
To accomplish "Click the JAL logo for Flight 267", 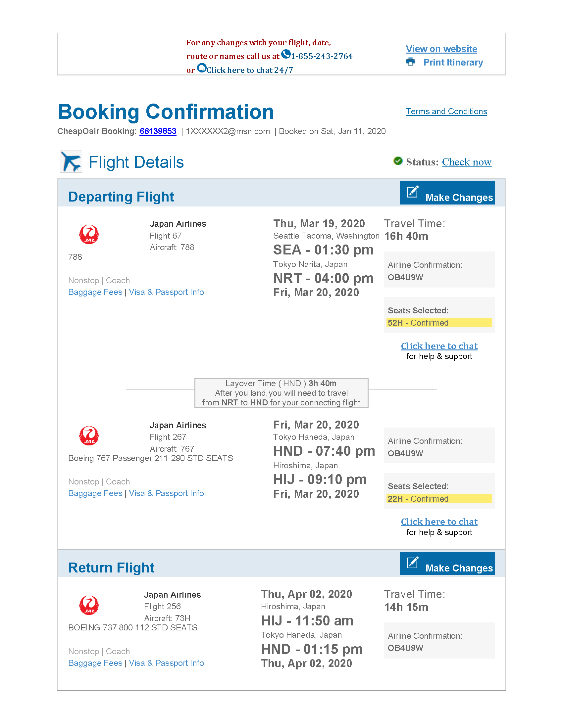I will click(x=89, y=436).
